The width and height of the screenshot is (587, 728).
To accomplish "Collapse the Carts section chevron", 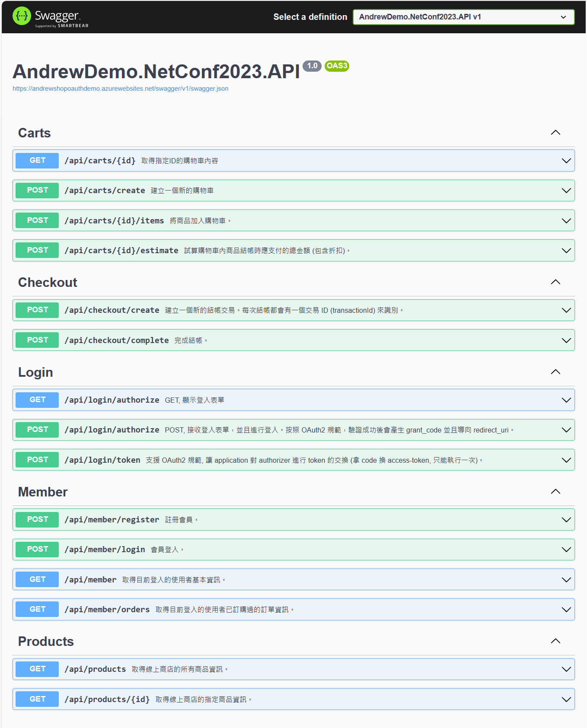I will [555, 133].
